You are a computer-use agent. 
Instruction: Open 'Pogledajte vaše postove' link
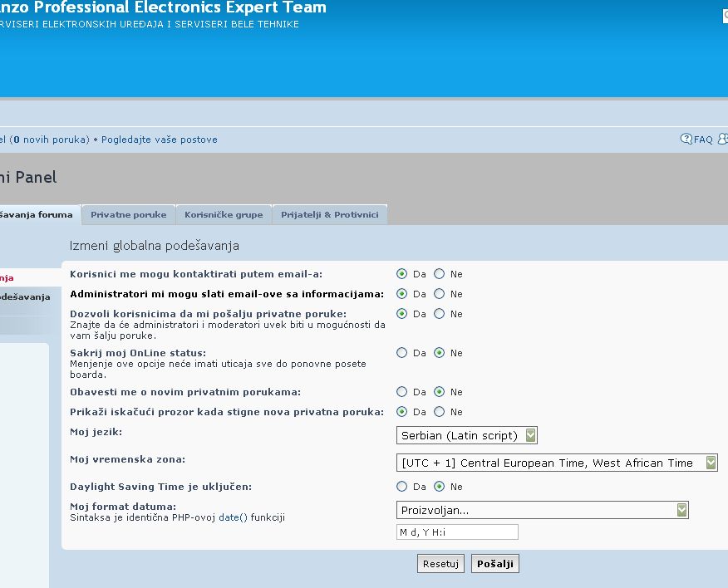pos(160,140)
